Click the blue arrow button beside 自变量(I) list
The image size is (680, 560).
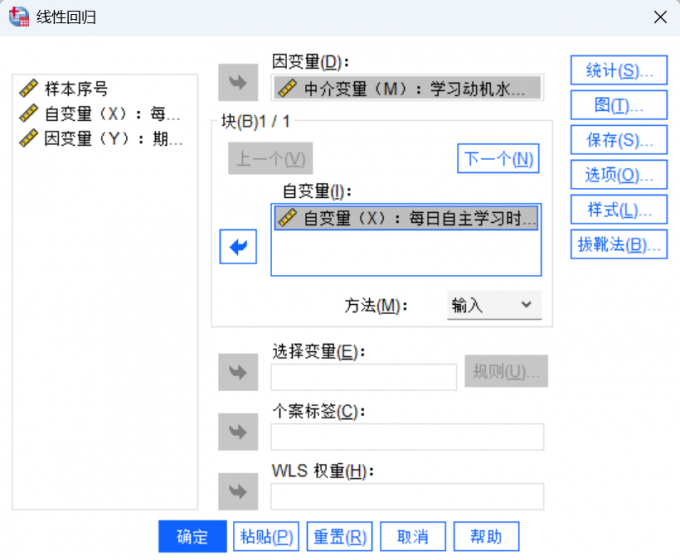tap(238, 246)
